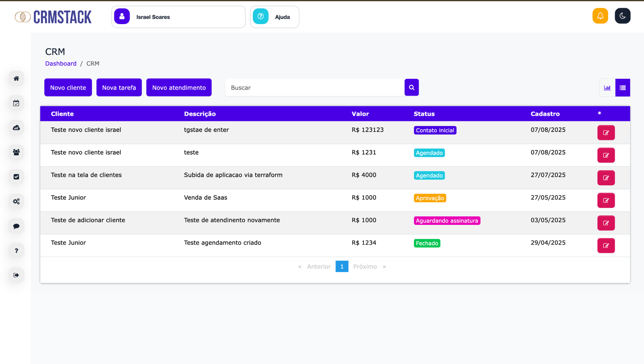This screenshot has width=644, height=364.
Task: Edit the Venda de Saas row
Action: 606,200
